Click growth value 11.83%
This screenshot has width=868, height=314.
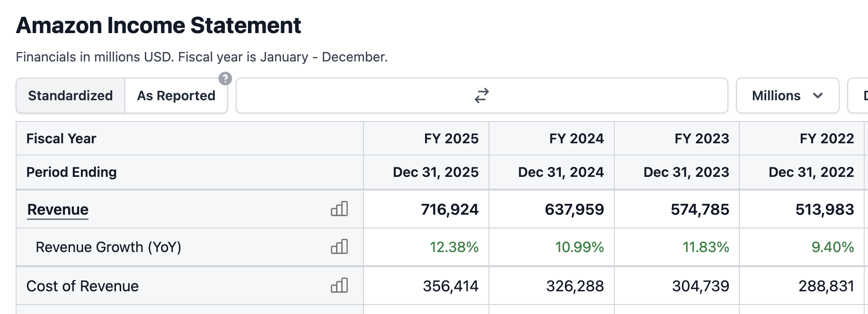pos(706,247)
